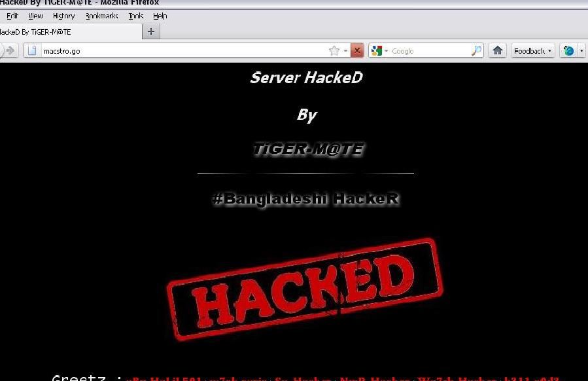
Task: Go to the home page via house icon
Action: tap(498, 50)
